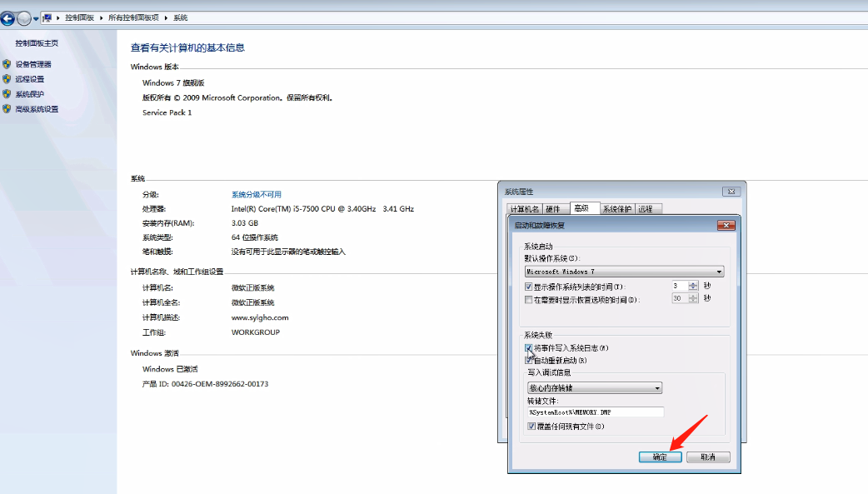
Task: Click shield icon beside 设备管理器
Action: [x=7, y=64]
